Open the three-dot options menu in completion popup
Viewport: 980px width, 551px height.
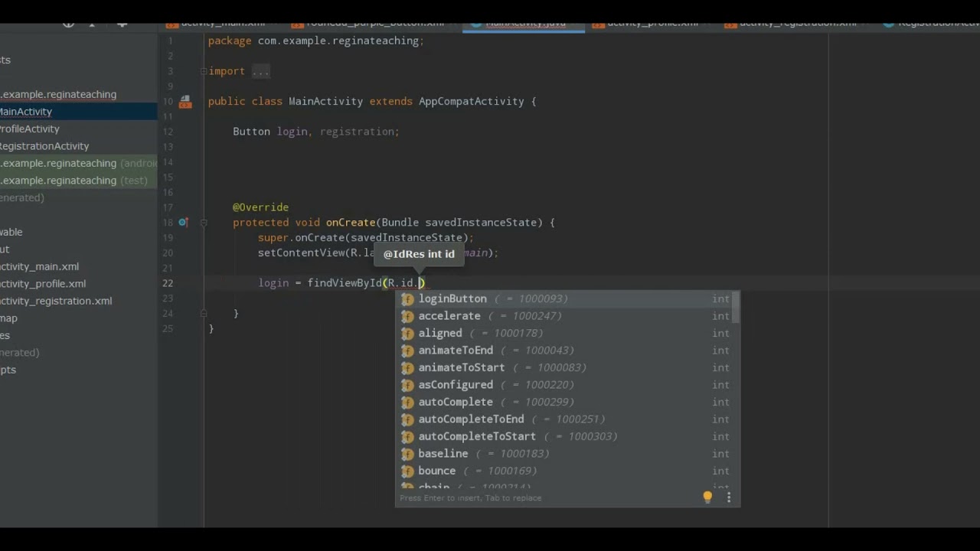[728, 497]
